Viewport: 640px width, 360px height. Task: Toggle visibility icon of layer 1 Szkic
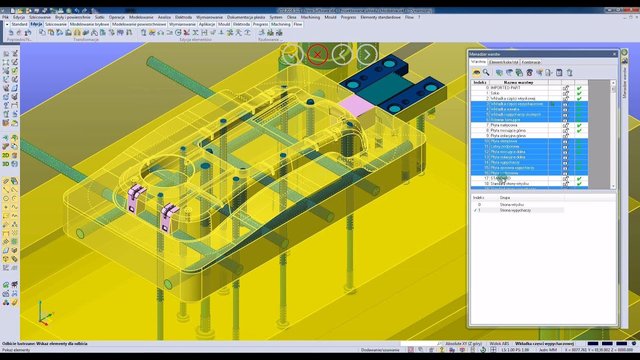[x=565, y=93]
